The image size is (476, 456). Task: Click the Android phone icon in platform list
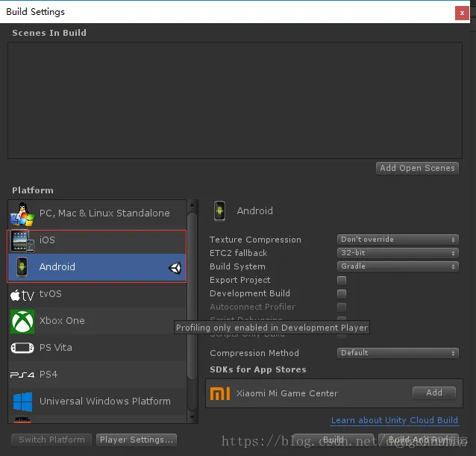[x=22, y=267]
